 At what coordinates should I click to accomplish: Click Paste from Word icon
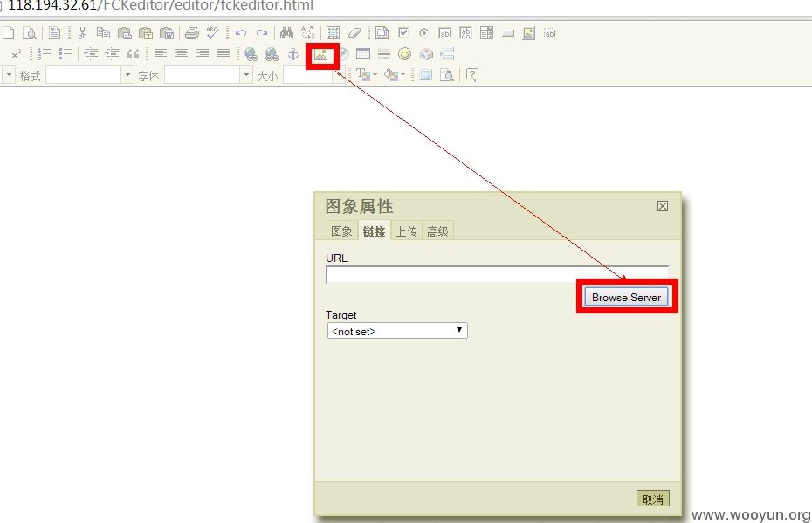point(167,33)
